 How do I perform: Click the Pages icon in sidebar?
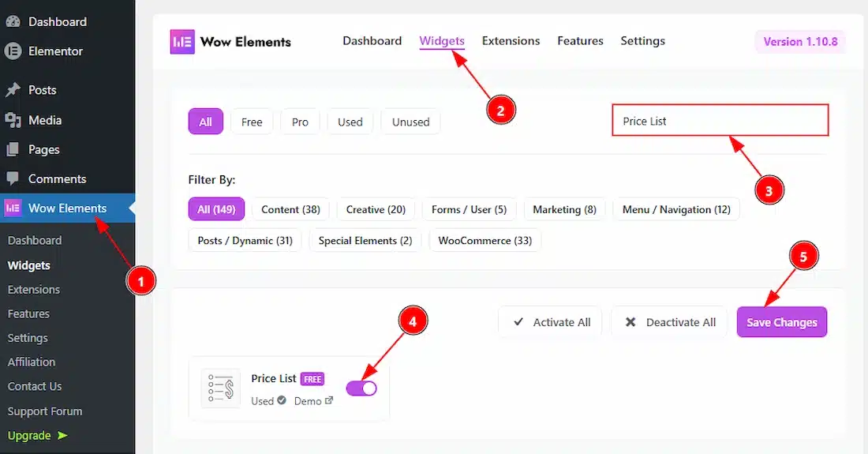point(13,149)
